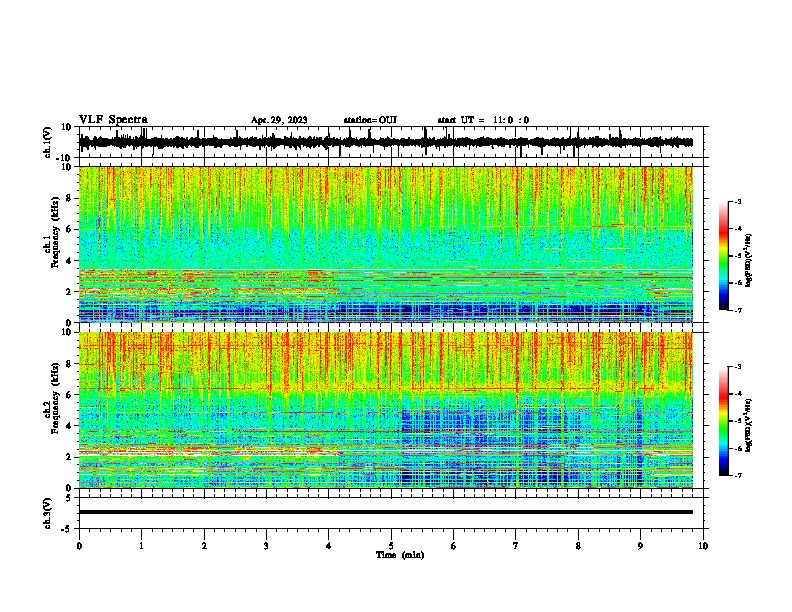Click the time axis tick label 0

pos(79,546)
